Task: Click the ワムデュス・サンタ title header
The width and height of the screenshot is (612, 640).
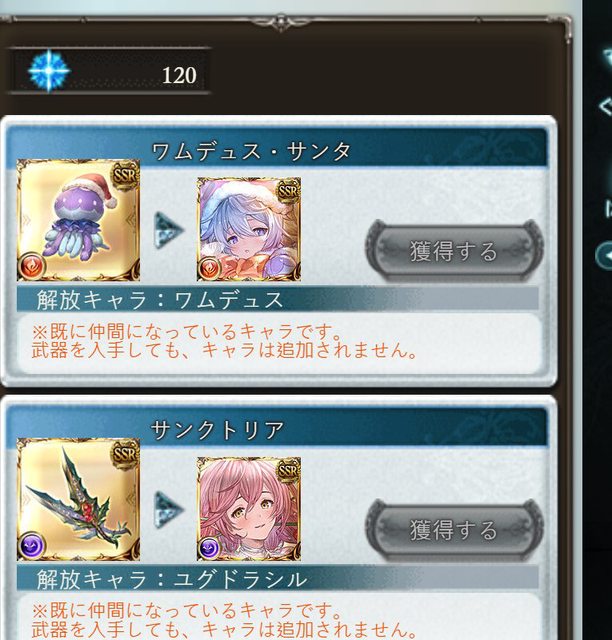Action: click(251, 151)
